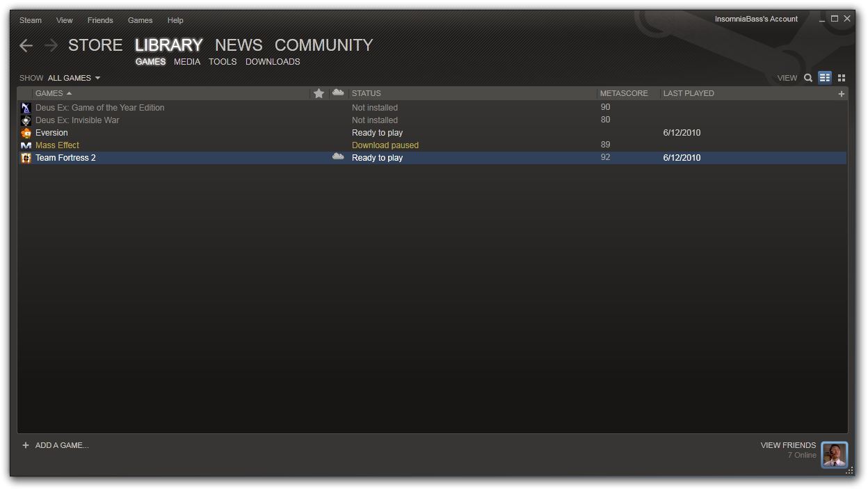Maximize the Steam window
The image size is (868, 489).
(835, 19)
